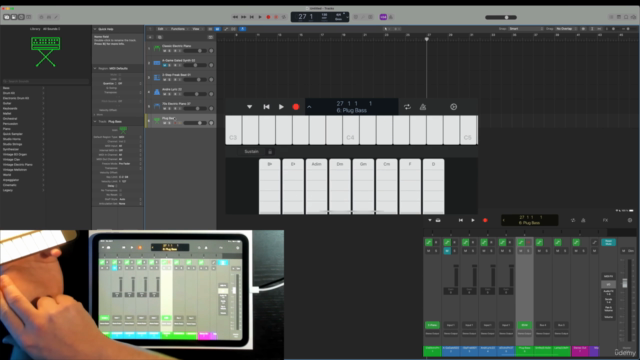The image size is (640, 360).
Task: Click the add track plus button
Action: [x=151, y=37]
